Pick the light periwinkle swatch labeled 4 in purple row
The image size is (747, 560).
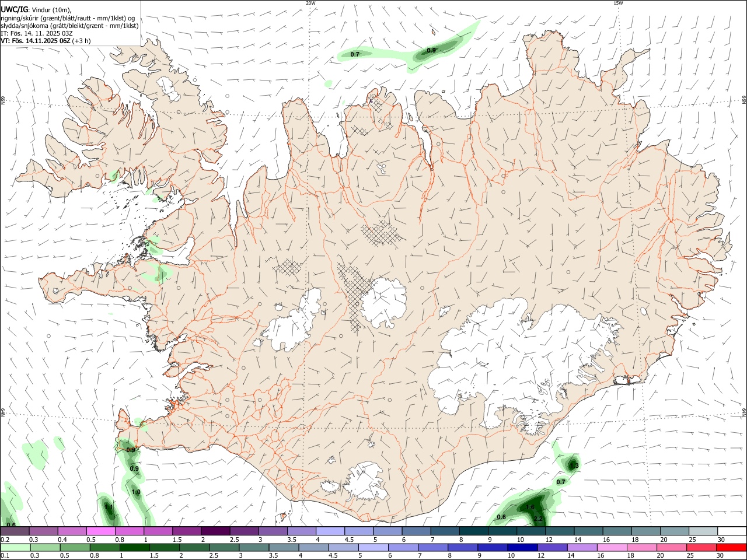click(330, 531)
